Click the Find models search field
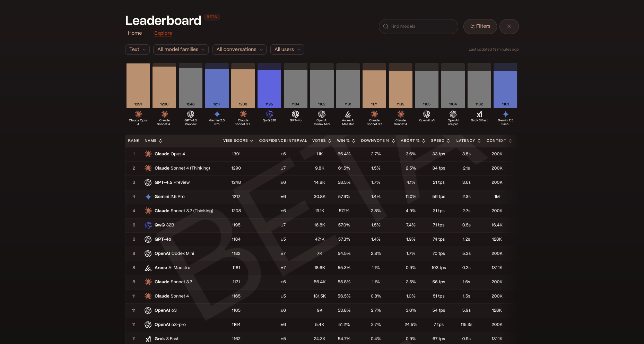 pyautogui.click(x=418, y=26)
